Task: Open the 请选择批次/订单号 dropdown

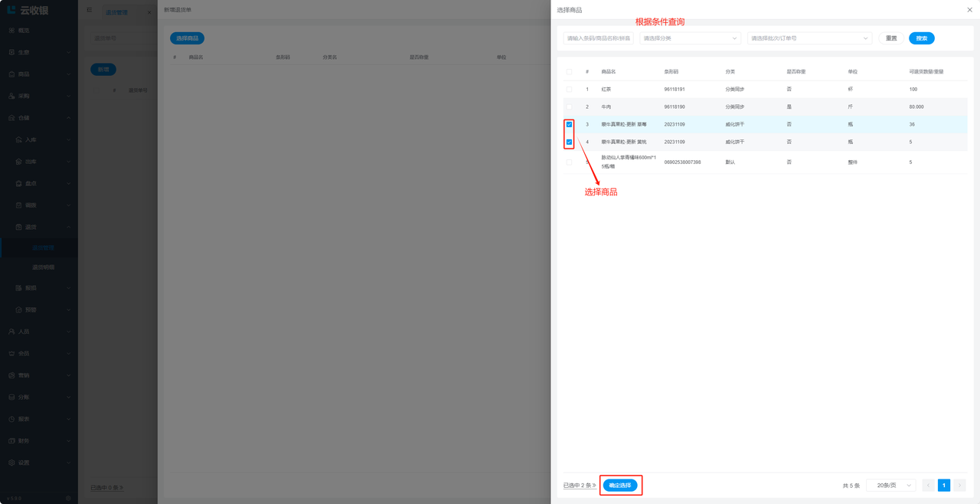Action: coord(809,38)
